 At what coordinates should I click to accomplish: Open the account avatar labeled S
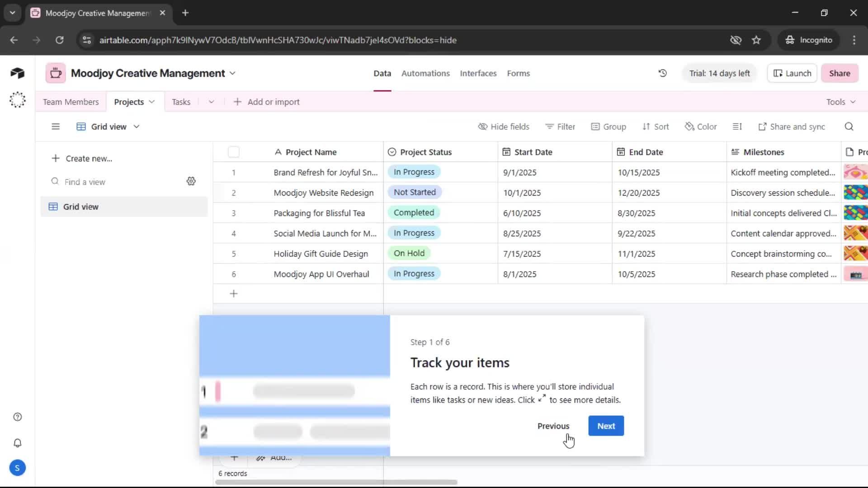click(x=17, y=468)
